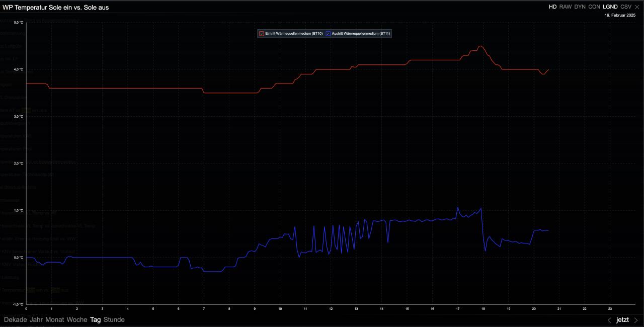Enable DYN dynamic scaling option

pos(580,7)
